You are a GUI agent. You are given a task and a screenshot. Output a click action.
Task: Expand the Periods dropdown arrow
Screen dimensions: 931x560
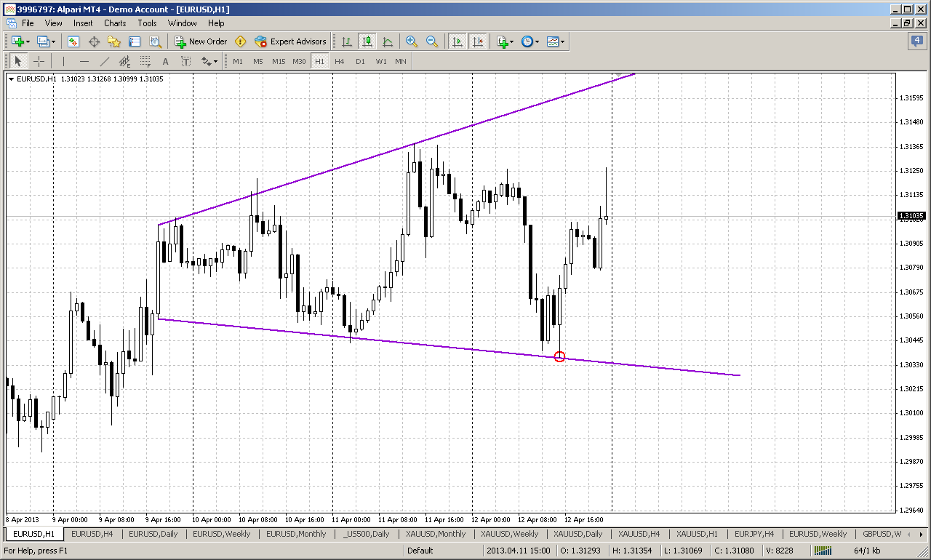pos(538,41)
